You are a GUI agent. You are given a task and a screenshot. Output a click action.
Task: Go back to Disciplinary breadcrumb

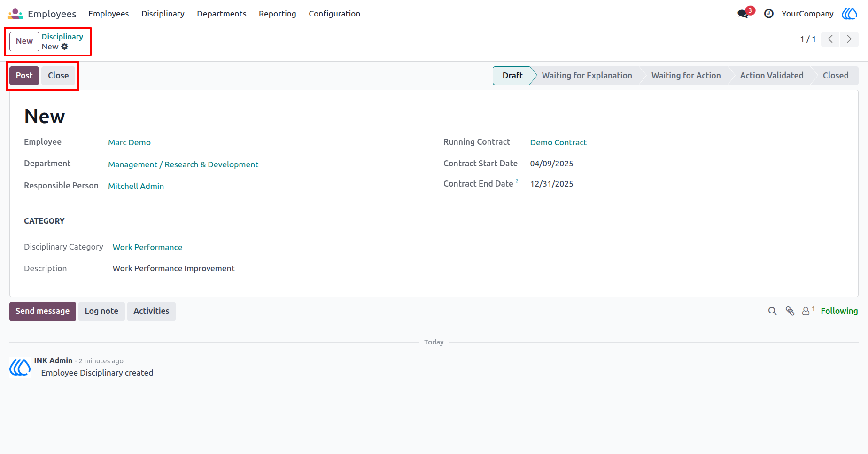(62, 37)
